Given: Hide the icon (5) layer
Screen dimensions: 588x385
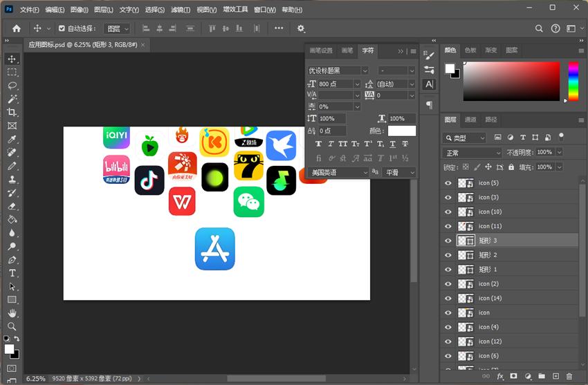Looking at the screenshot, I should [x=448, y=183].
